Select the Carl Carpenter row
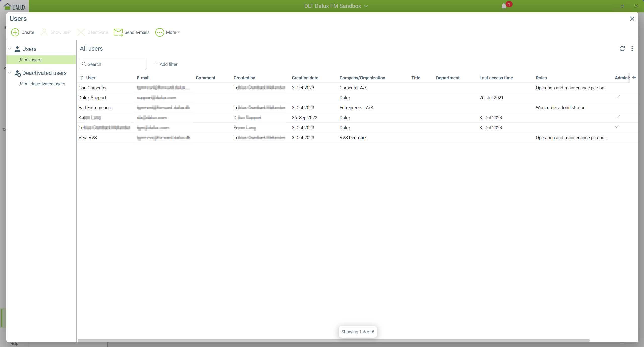 93,88
